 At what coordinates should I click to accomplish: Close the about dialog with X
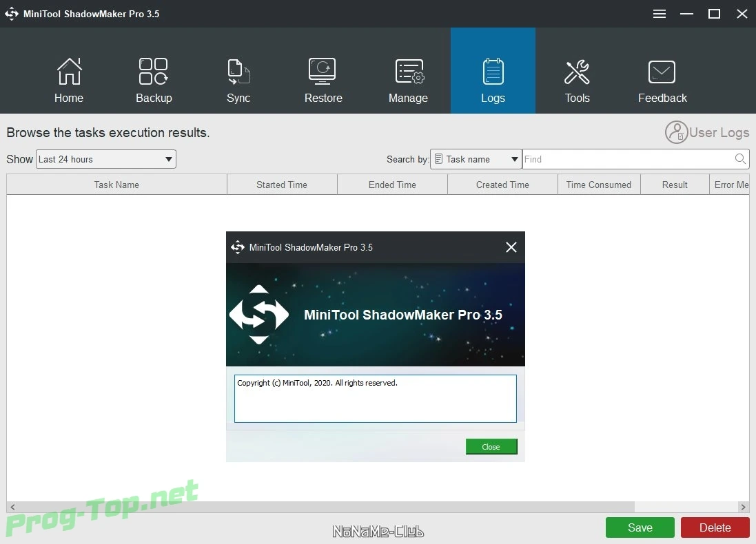[511, 247]
